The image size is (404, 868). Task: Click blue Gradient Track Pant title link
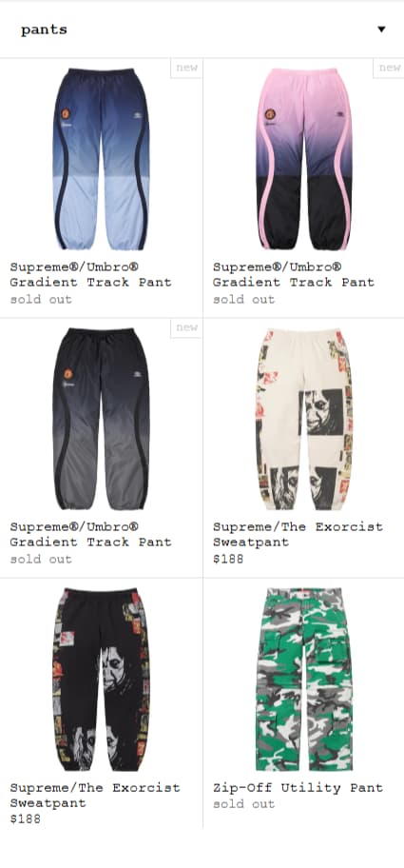(x=90, y=274)
